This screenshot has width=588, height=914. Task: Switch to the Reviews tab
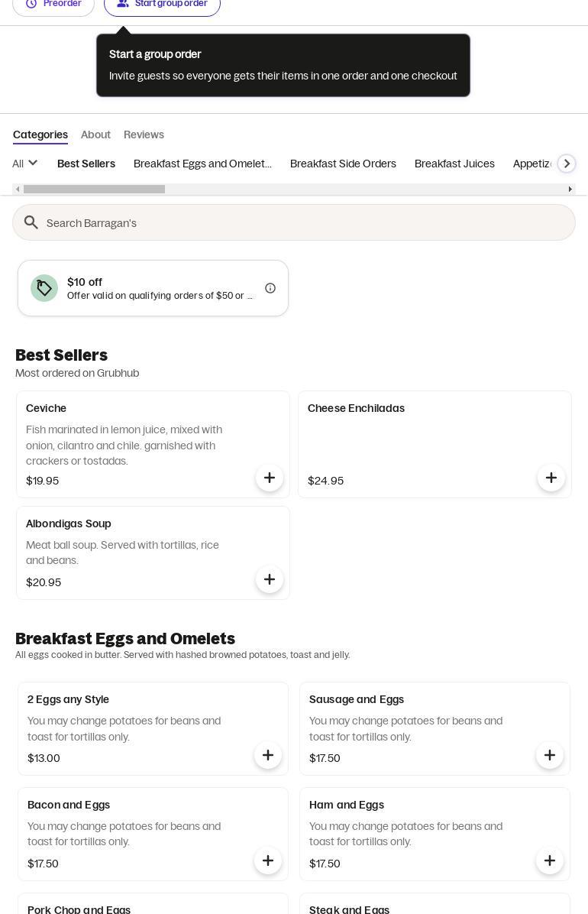[x=144, y=135]
